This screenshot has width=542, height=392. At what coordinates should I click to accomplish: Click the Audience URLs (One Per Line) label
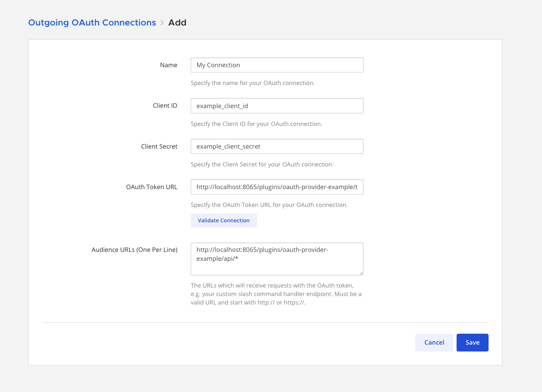pyautogui.click(x=134, y=250)
